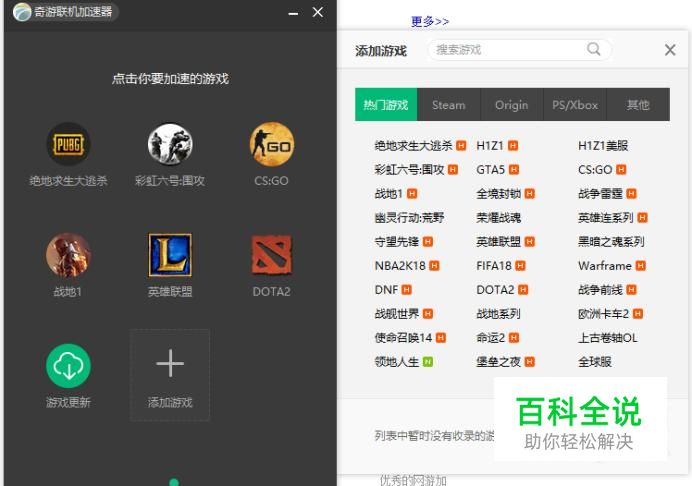This screenshot has height=486, width=692.
Task: Open the 其他 tab
Action: (x=638, y=105)
